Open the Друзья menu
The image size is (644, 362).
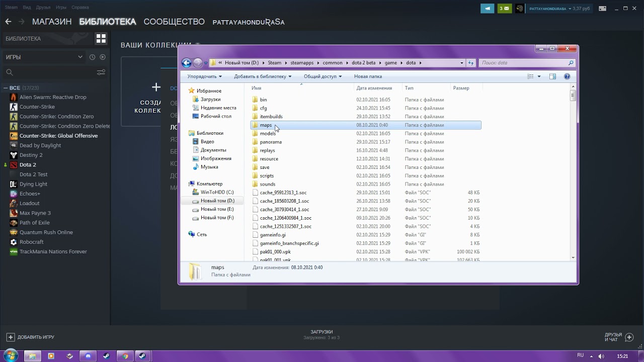tap(43, 8)
